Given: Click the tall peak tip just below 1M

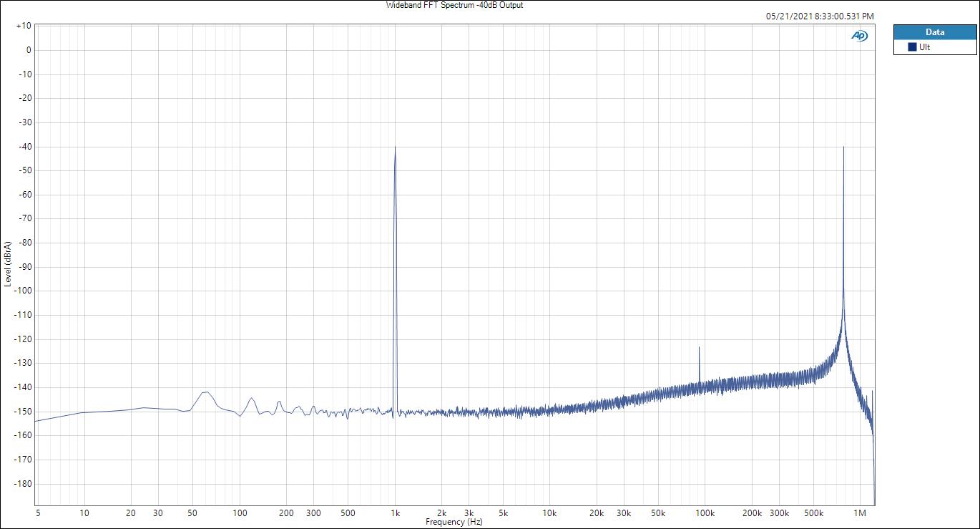Looking at the screenshot, I should [844, 147].
